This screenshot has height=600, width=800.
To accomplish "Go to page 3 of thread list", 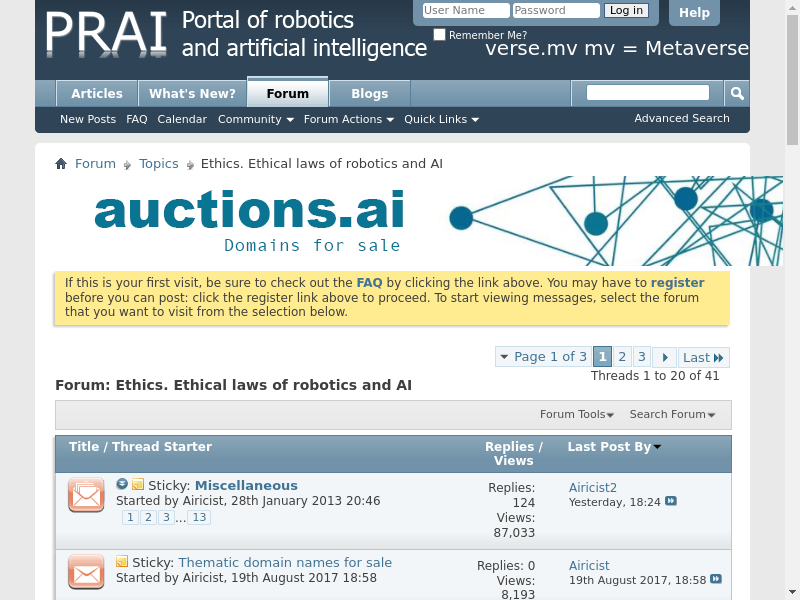I will point(642,357).
